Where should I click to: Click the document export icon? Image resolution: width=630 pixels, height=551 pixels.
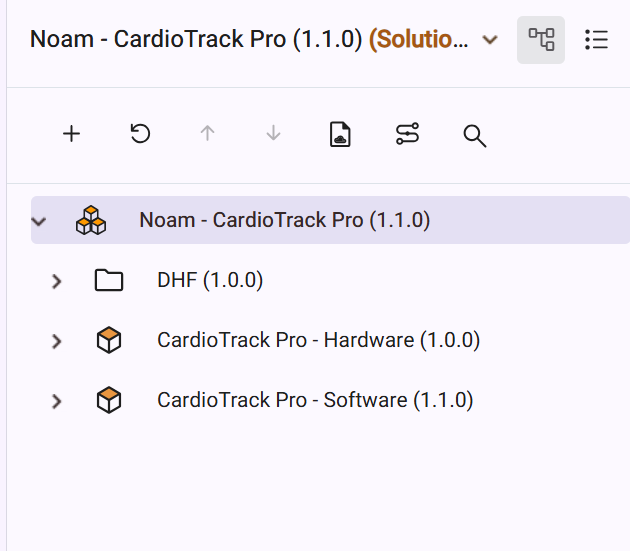[x=341, y=134]
